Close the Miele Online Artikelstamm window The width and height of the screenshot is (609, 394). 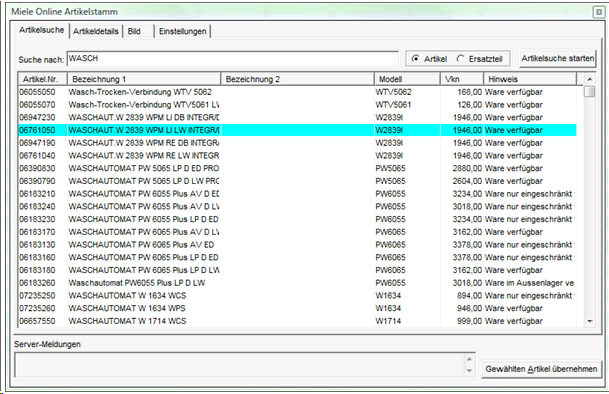point(599,12)
